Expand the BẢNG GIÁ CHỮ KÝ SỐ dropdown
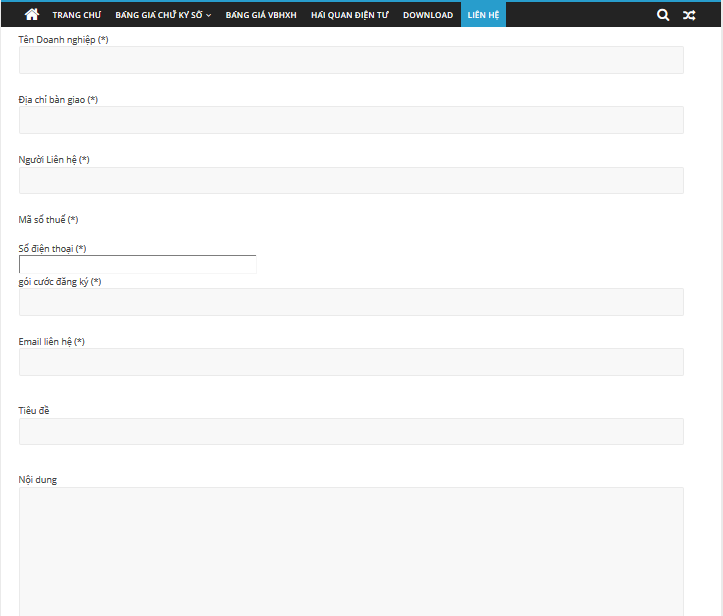The width and height of the screenshot is (723, 616). pos(163,15)
